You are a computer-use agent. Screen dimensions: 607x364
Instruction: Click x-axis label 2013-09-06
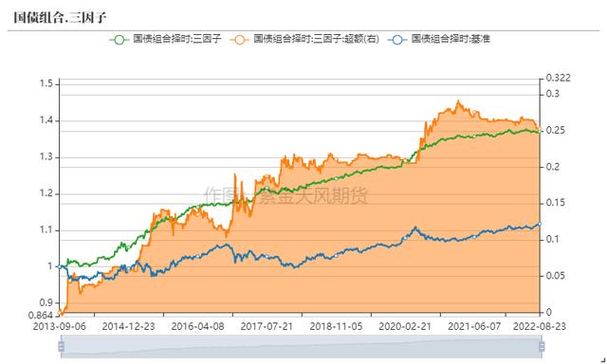click(59, 326)
